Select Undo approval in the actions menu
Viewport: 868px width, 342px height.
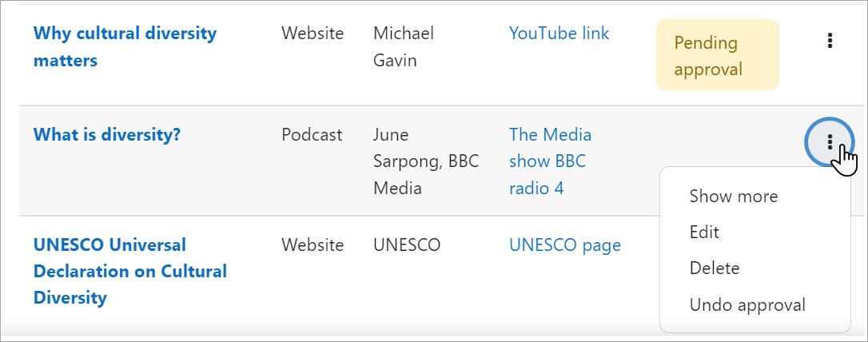(747, 304)
